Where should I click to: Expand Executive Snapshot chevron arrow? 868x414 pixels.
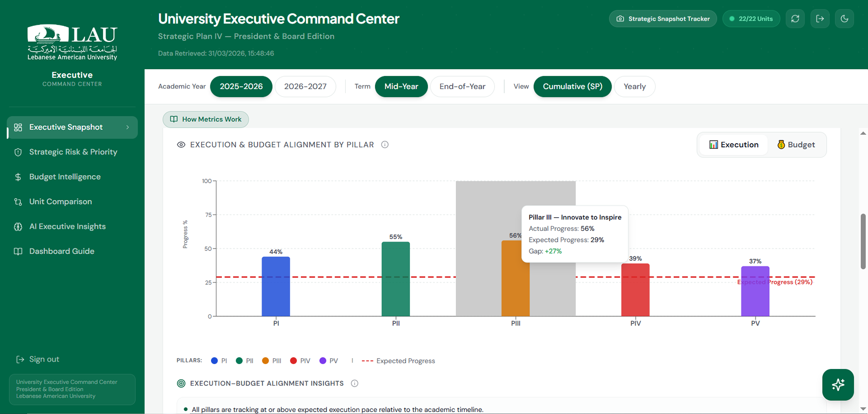pyautogui.click(x=128, y=127)
